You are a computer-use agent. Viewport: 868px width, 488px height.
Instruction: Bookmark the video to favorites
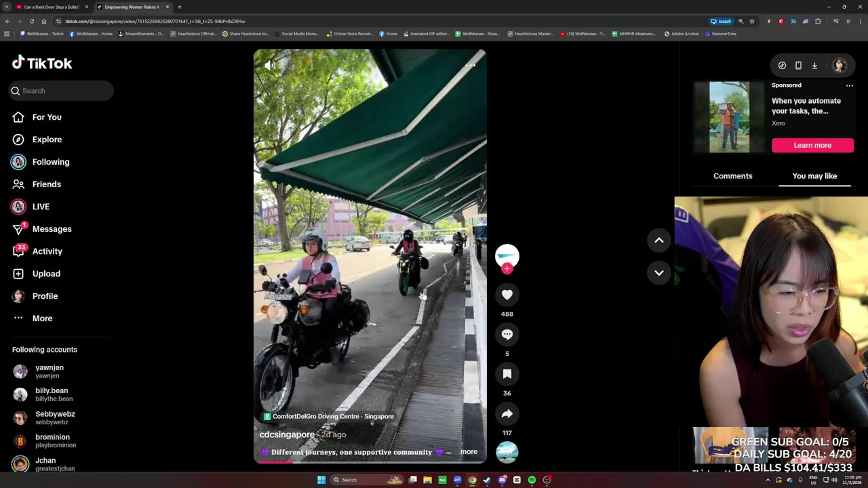point(507,374)
